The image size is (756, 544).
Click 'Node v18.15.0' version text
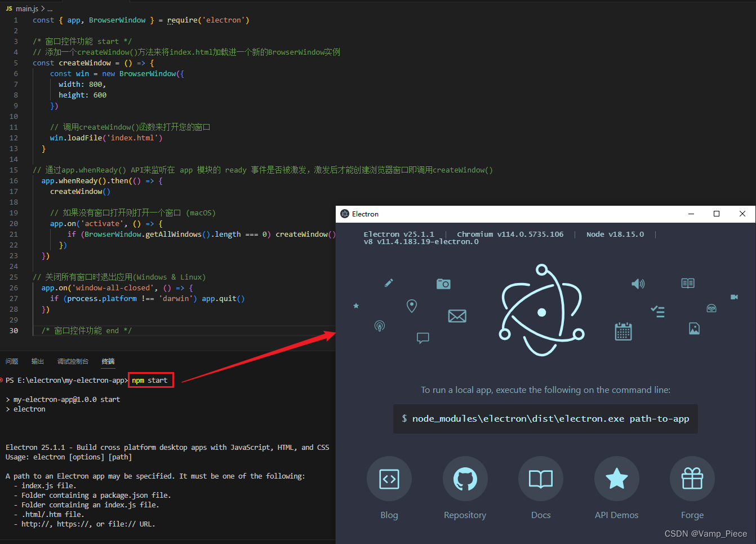click(615, 234)
